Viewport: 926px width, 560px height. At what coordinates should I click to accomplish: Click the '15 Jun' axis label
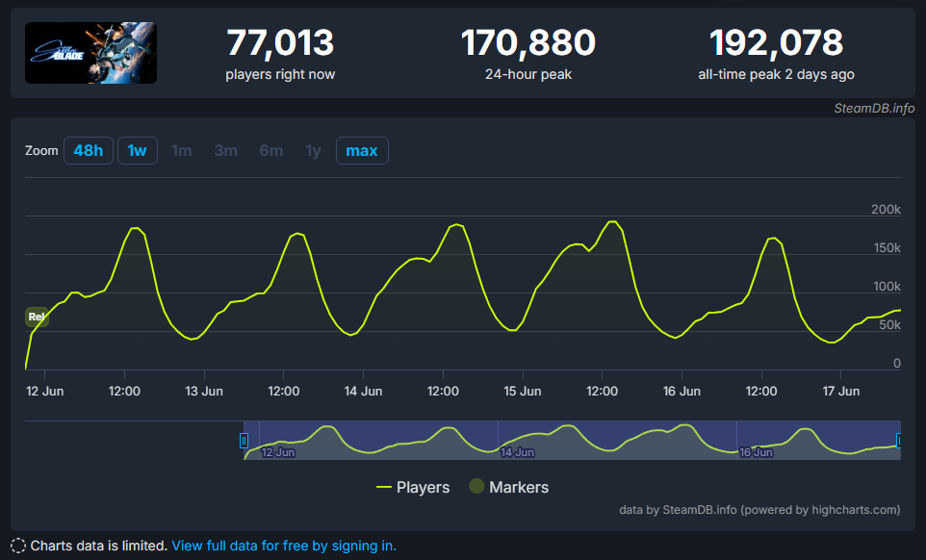point(522,391)
